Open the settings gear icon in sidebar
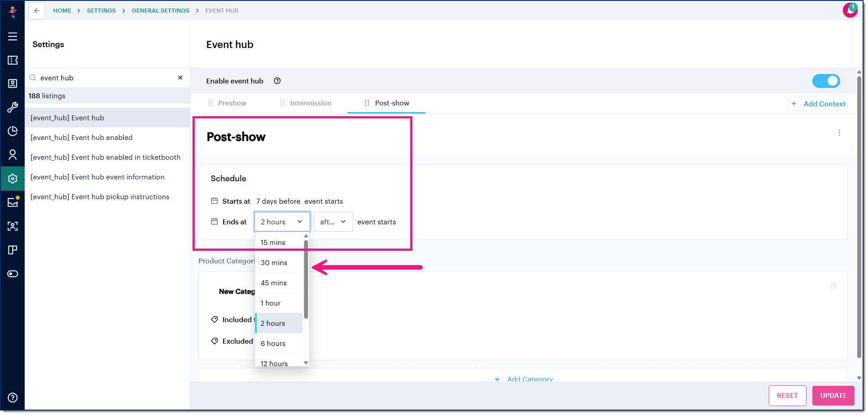This screenshot has height=415, width=868. [x=13, y=179]
